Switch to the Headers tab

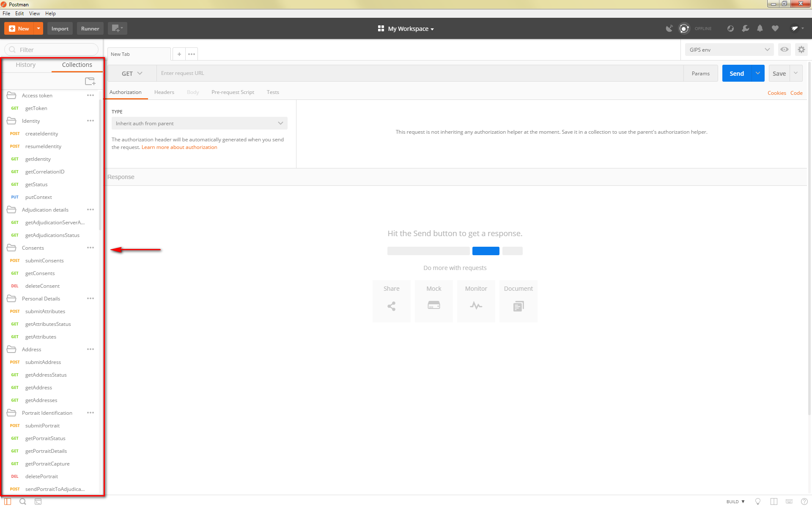coord(164,92)
